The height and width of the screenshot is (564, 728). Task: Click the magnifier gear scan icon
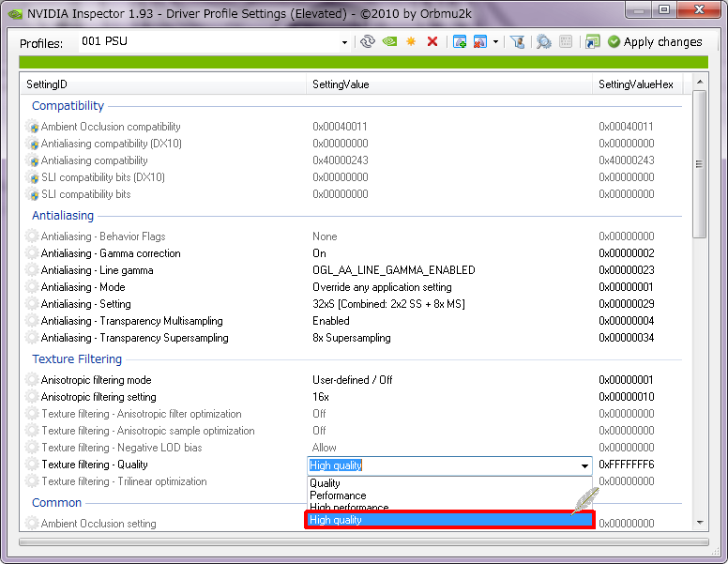coord(544,42)
